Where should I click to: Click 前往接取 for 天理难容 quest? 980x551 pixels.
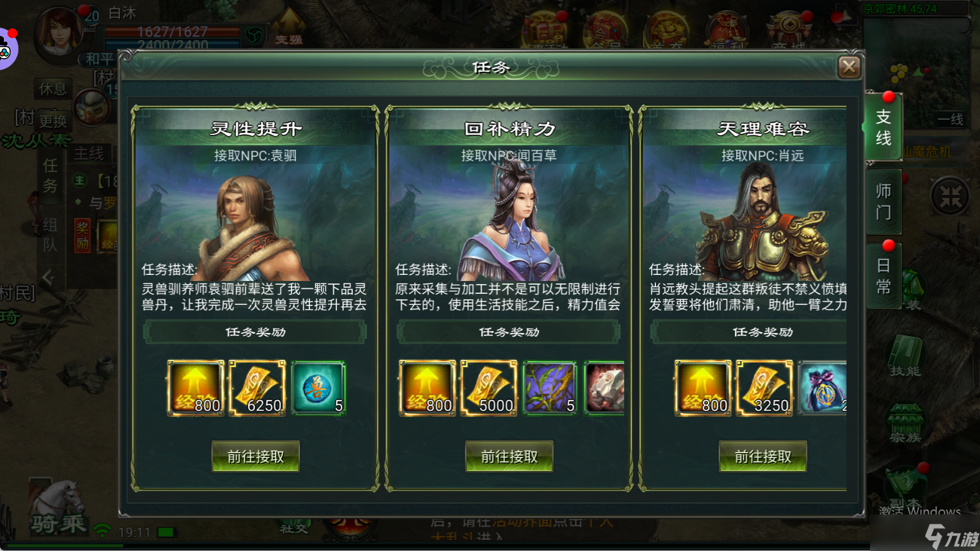(763, 456)
